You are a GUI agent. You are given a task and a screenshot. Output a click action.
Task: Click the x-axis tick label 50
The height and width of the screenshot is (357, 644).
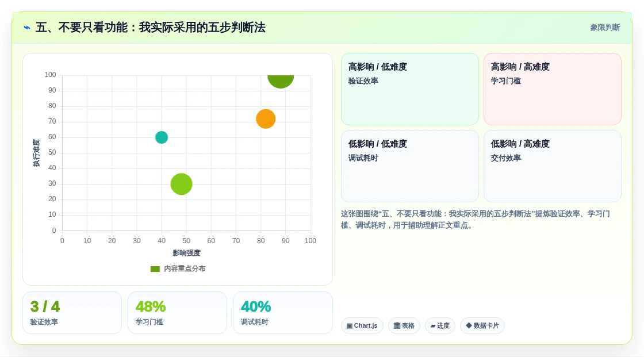tap(186, 241)
